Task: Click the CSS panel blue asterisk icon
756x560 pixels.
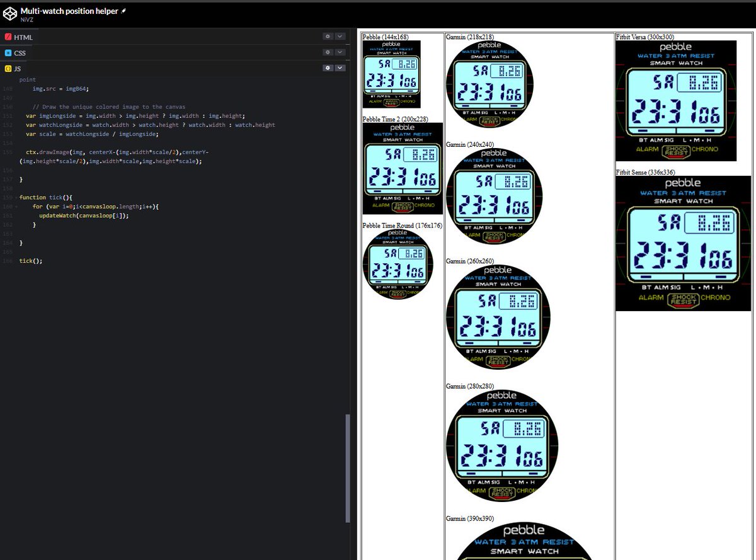Action: tap(8, 53)
